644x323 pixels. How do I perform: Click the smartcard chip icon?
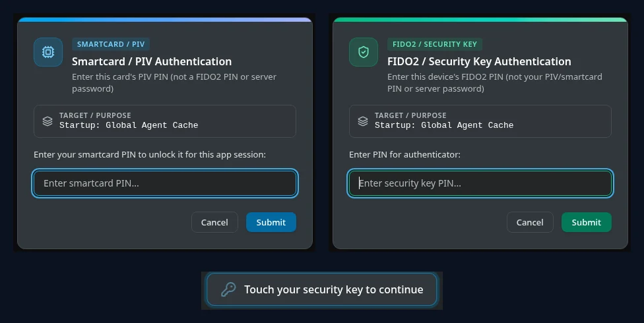[48, 52]
